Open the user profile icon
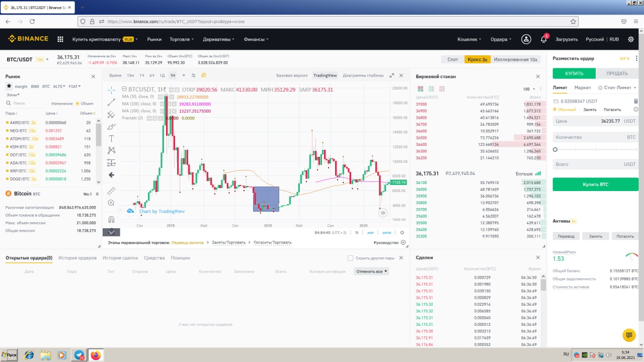 tap(526, 39)
